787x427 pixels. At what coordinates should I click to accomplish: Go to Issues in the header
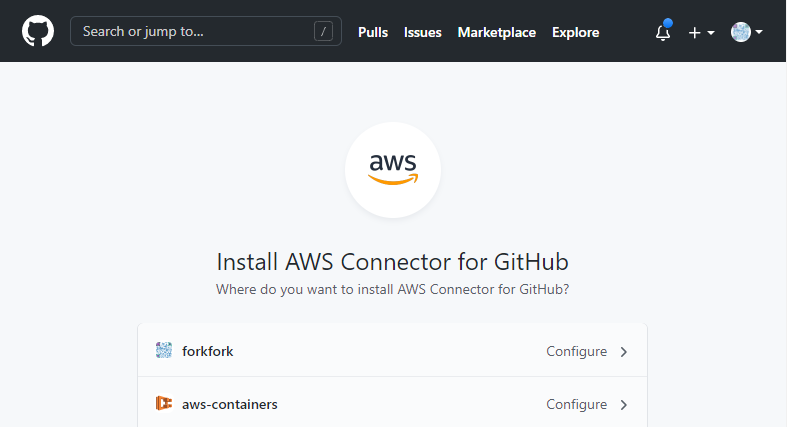coord(423,33)
